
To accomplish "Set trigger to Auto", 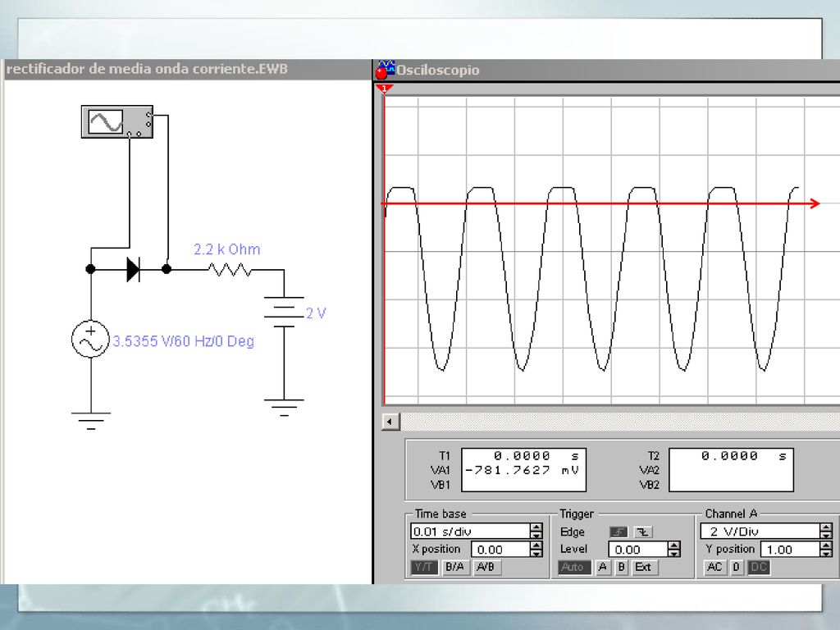I will point(574,568).
